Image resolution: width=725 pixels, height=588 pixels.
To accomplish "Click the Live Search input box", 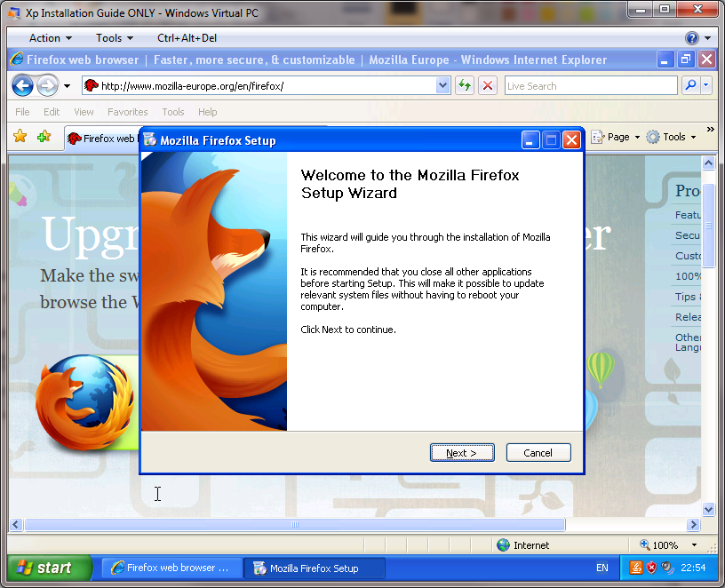I will pos(591,86).
